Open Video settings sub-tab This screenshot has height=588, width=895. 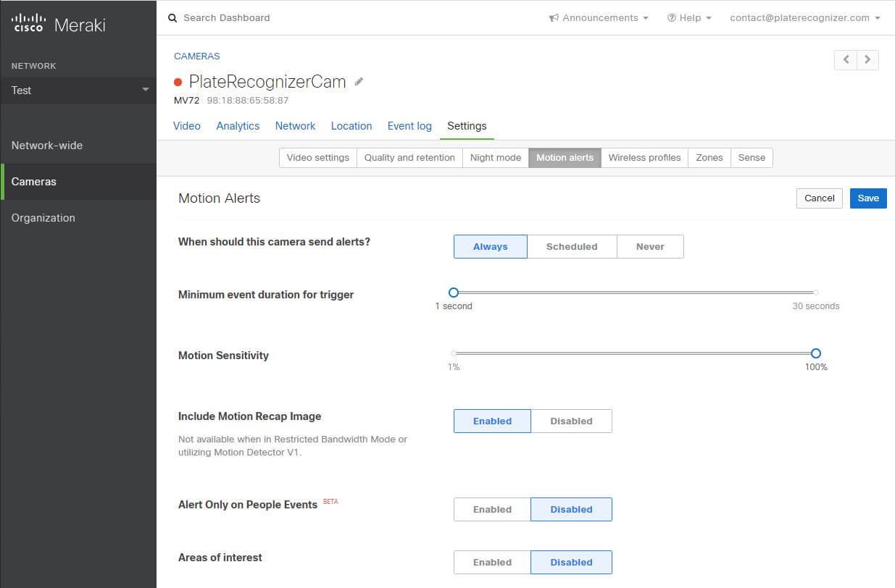[318, 157]
